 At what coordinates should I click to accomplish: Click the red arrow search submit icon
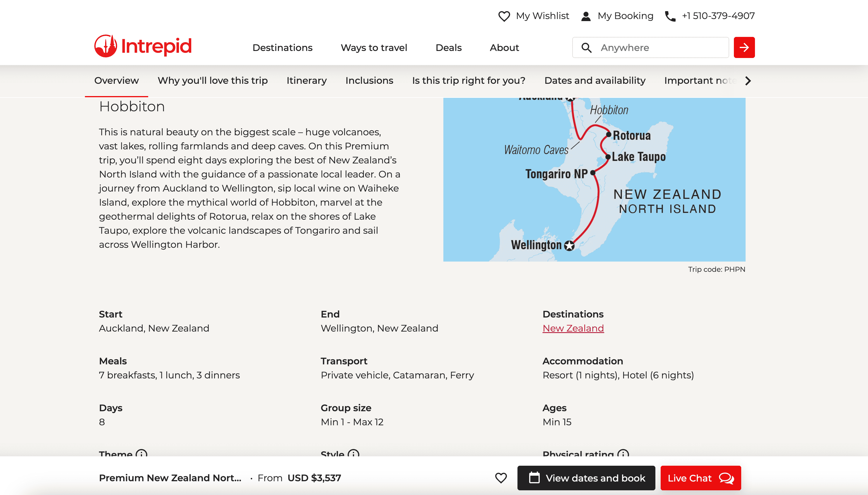point(744,47)
